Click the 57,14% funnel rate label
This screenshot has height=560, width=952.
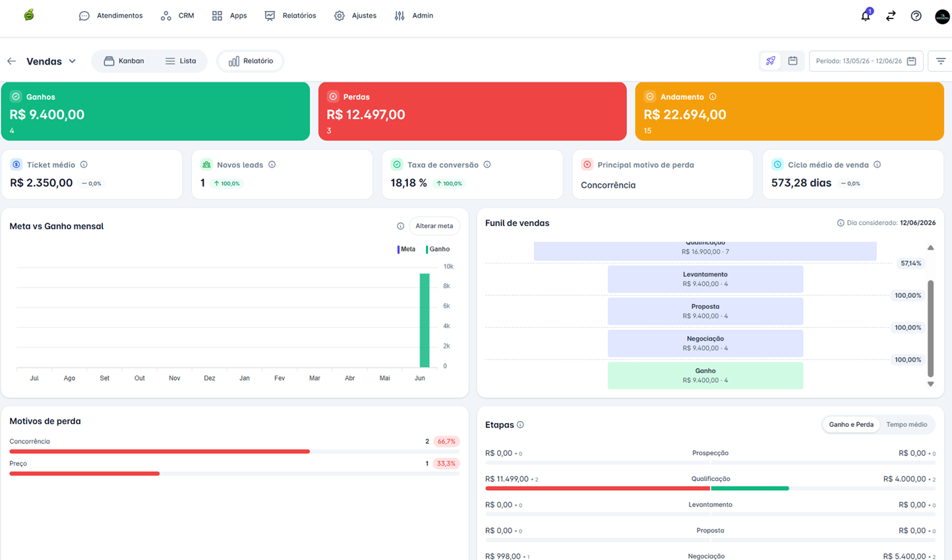(x=910, y=264)
